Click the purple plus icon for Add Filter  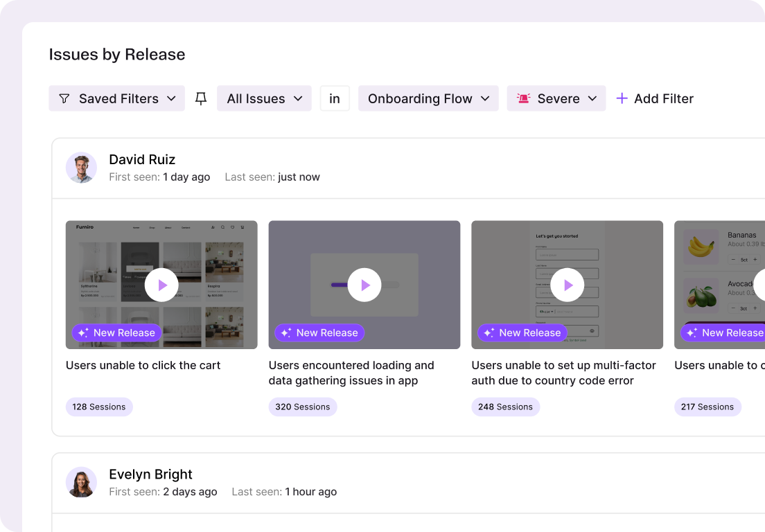click(622, 98)
